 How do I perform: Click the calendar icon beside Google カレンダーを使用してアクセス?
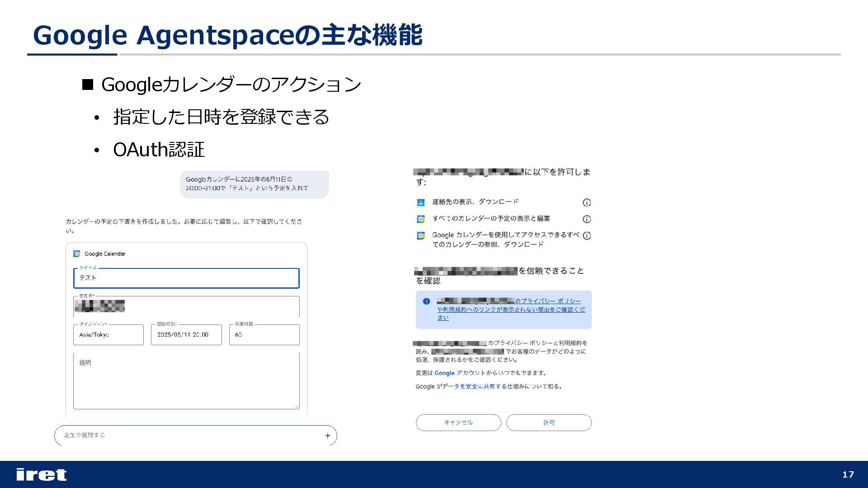(420, 235)
